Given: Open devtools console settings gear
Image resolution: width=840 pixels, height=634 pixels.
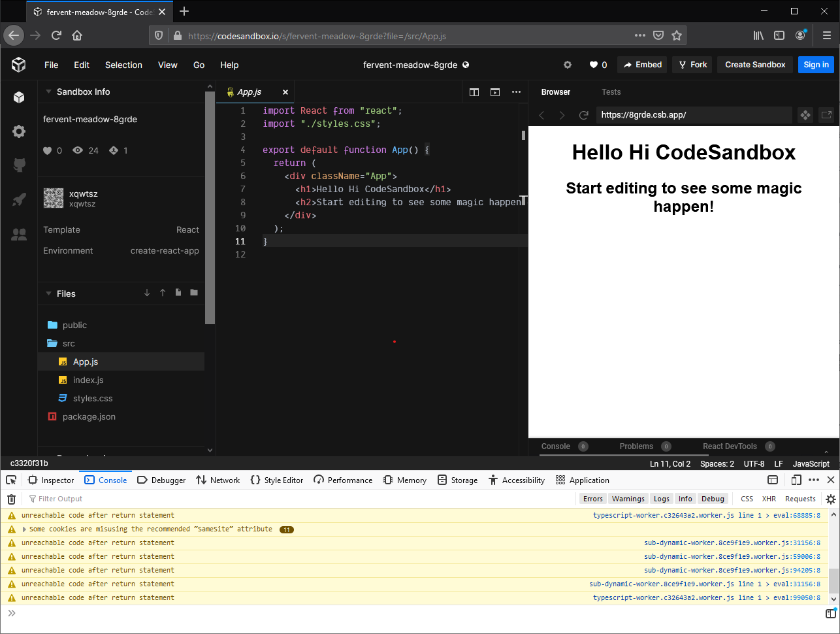Looking at the screenshot, I should 831,499.
